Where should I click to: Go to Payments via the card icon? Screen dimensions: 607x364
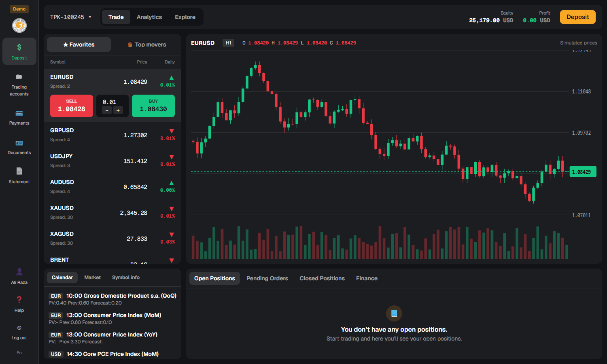19,114
